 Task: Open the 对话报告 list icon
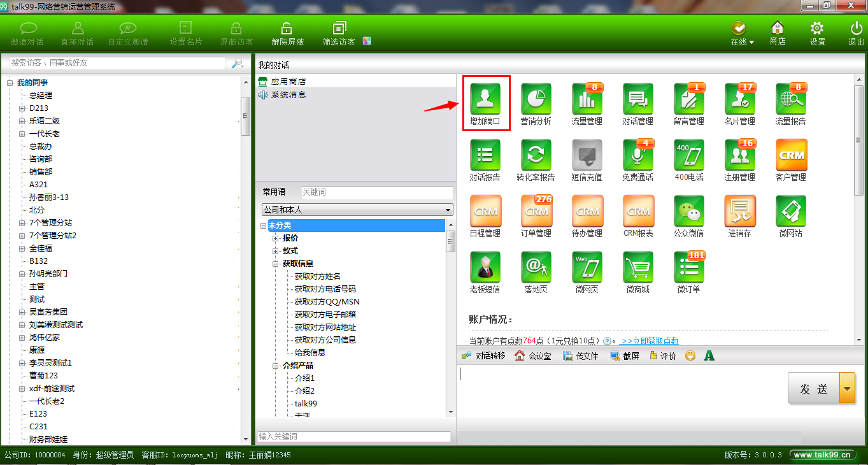click(x=485, y=155)
